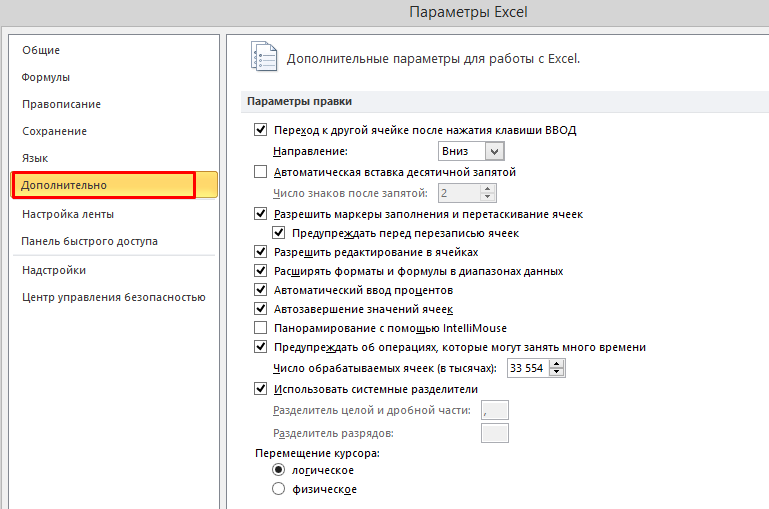Click the Число обрабатываемых ячеек field 33 554
This screenshot has width=769, height=509.
[528, 368]
